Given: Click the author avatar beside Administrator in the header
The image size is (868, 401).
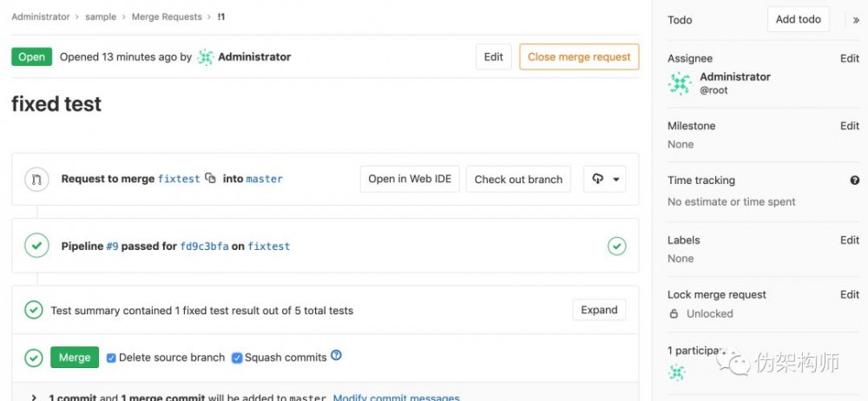Looking at the screenshot, I should click(x=206, y=57).
